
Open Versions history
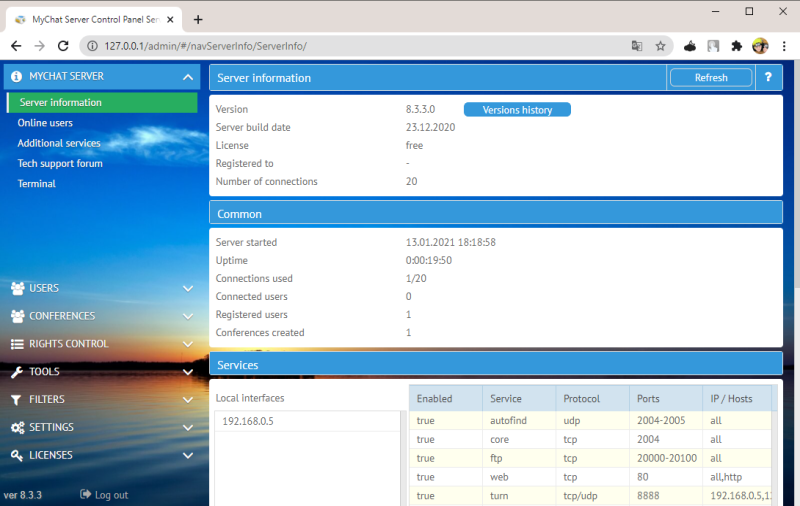coord(517,110)
